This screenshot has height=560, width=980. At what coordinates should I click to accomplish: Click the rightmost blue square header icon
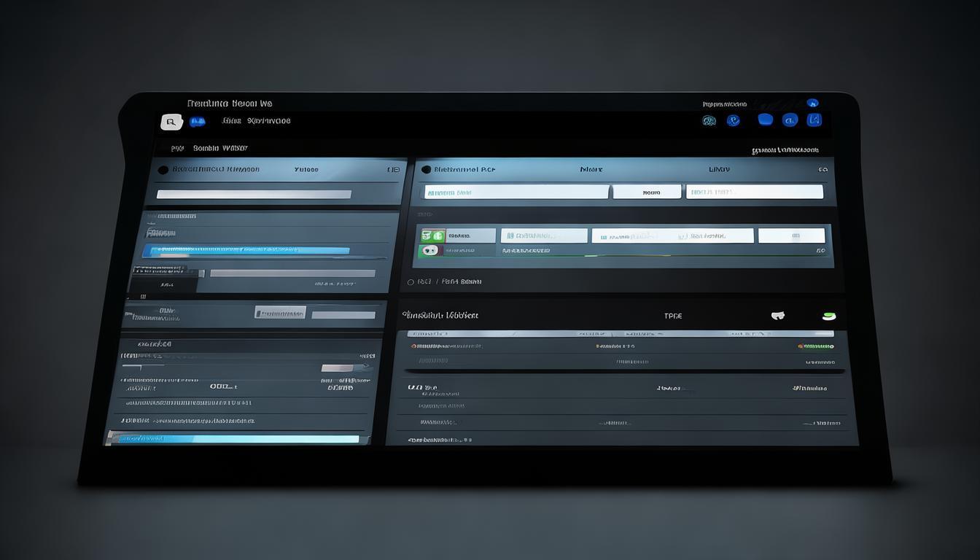tap(814, 120)
